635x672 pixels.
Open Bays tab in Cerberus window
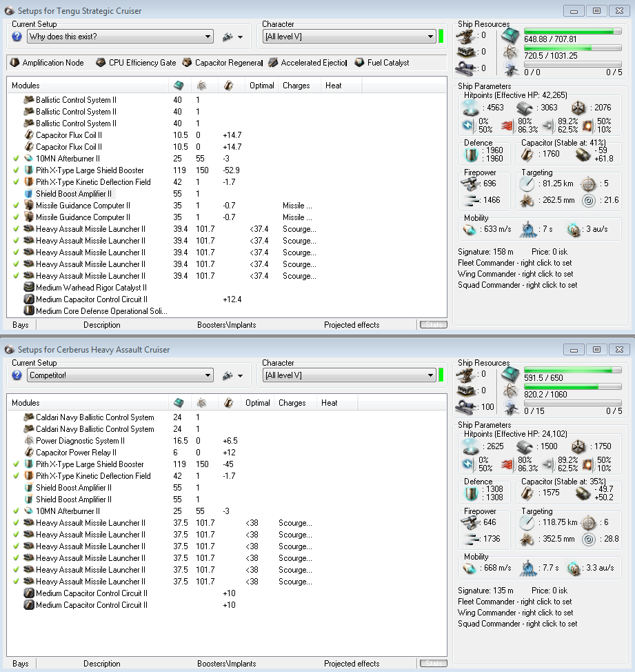tap(21, 664)
